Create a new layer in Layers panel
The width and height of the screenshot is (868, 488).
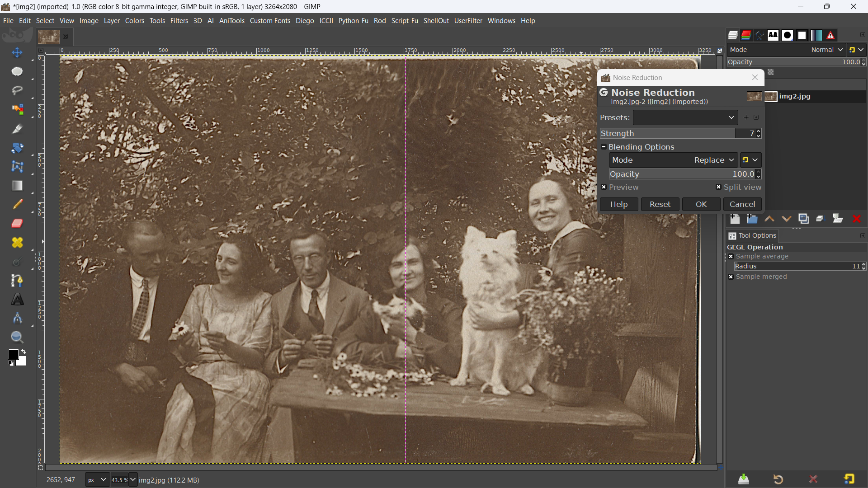click(735, 219)
